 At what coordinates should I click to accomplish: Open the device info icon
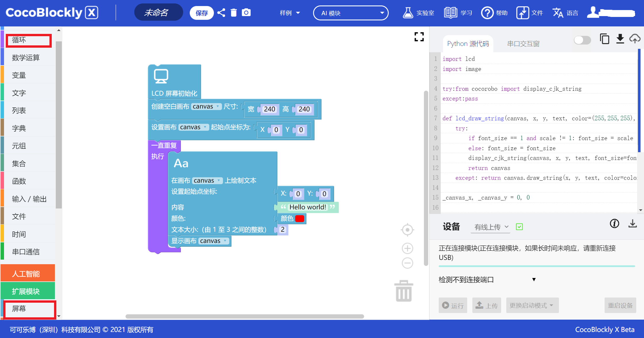614,223
